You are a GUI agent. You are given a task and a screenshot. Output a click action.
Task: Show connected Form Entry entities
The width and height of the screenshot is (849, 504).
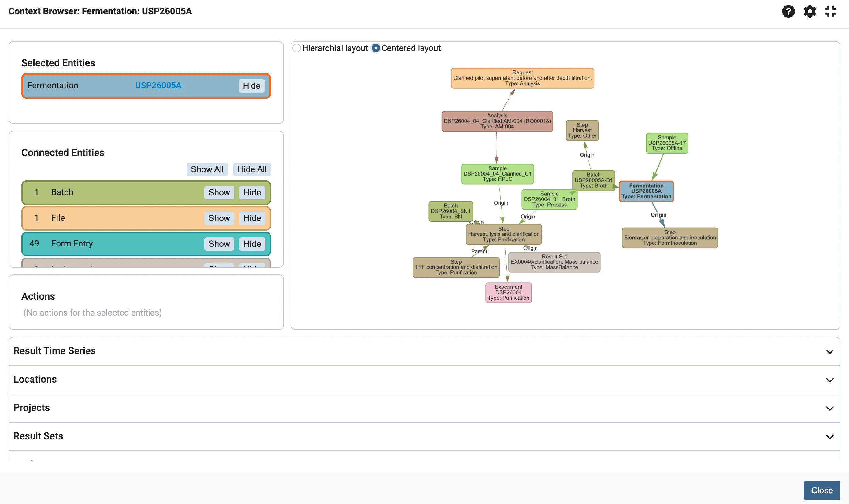coord(219,244)
